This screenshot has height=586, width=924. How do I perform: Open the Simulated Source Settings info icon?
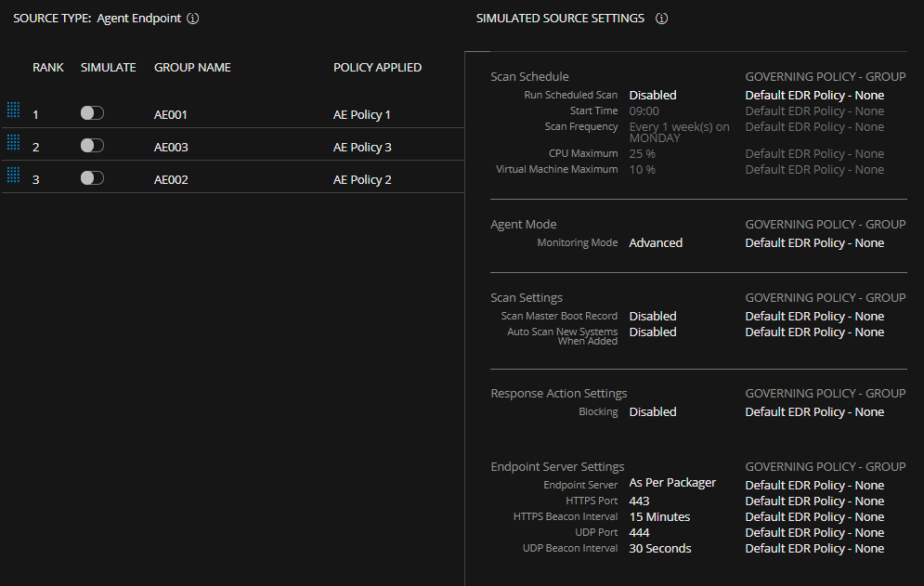click(x=661, y=18)
